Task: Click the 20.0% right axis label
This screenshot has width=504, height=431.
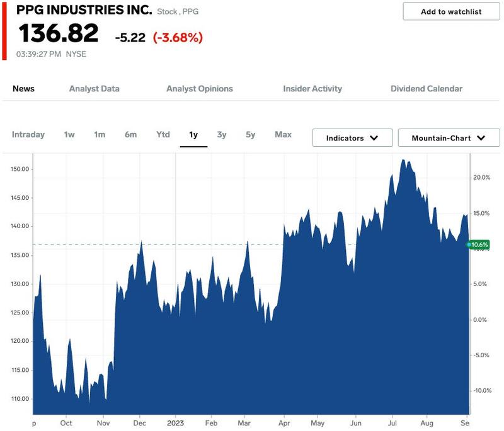Action: [x=481, y=178]
